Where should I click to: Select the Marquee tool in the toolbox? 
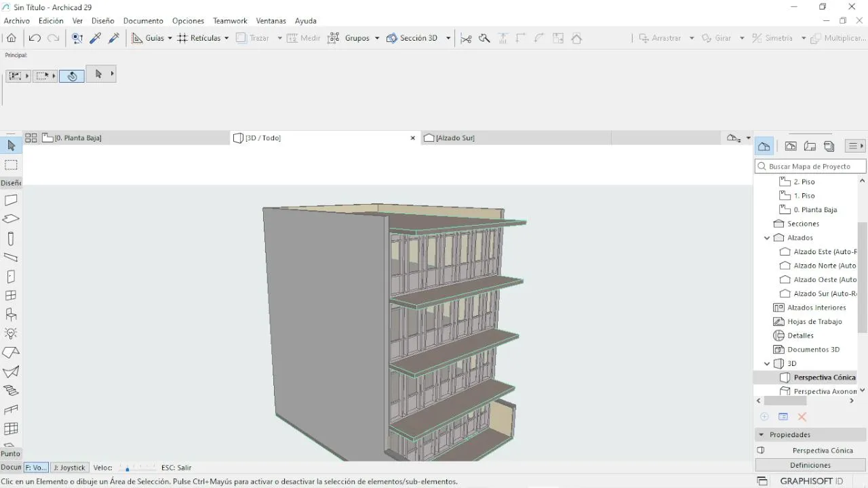[x=11, y=165]
